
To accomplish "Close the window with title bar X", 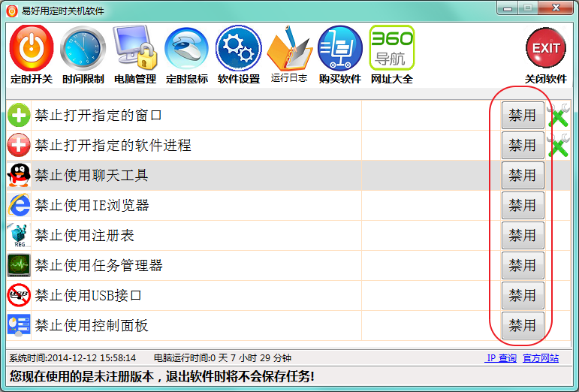I will [x=556, y=8].
